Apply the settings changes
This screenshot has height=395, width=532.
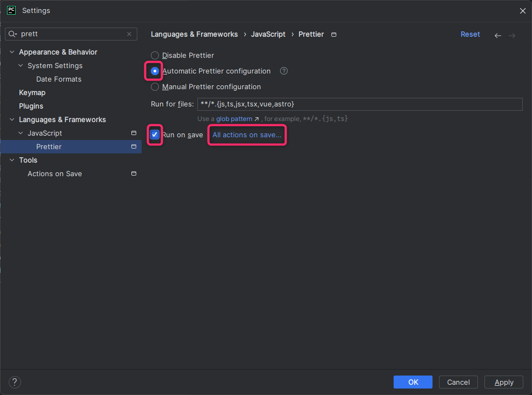pos(504,382)
